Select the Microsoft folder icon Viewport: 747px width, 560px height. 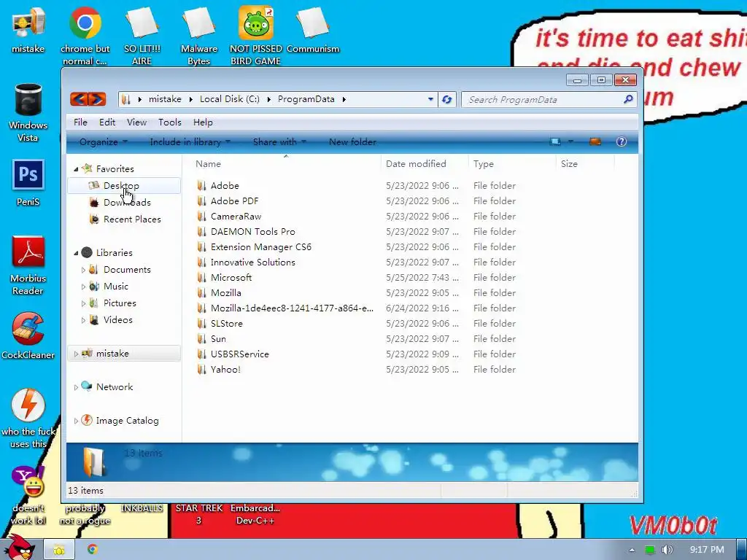point(202,277)
